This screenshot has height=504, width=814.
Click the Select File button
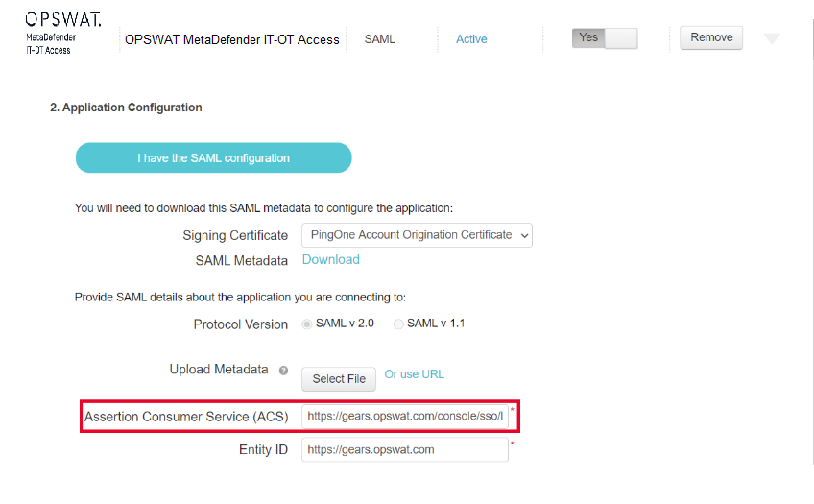339,379
